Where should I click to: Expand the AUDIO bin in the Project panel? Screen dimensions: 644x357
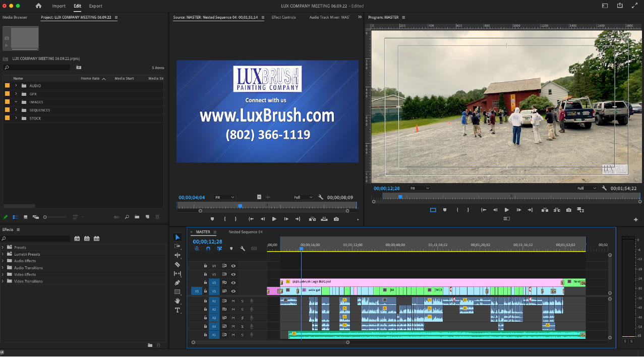point(16,86)
